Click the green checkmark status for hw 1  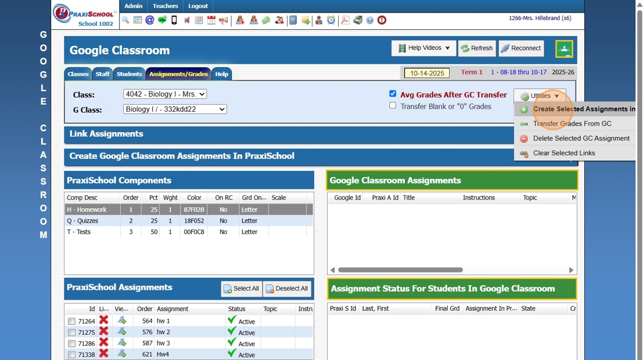232,320
